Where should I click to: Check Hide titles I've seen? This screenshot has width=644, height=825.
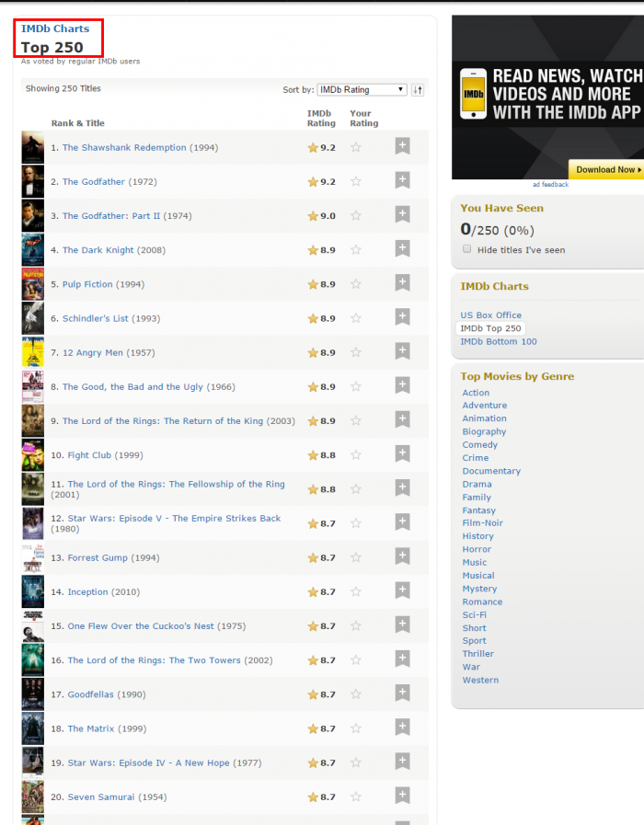pos(466,249)
